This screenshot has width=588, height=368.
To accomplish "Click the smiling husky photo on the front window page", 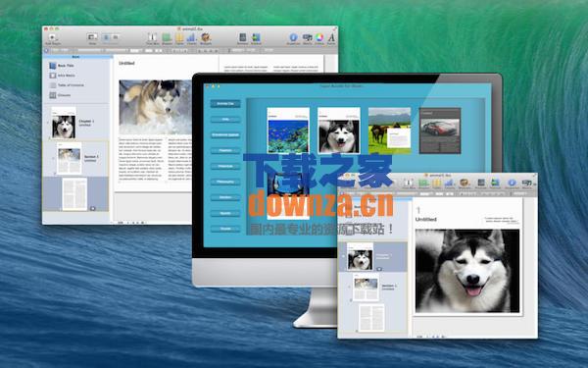I will [x=467, y=271].
